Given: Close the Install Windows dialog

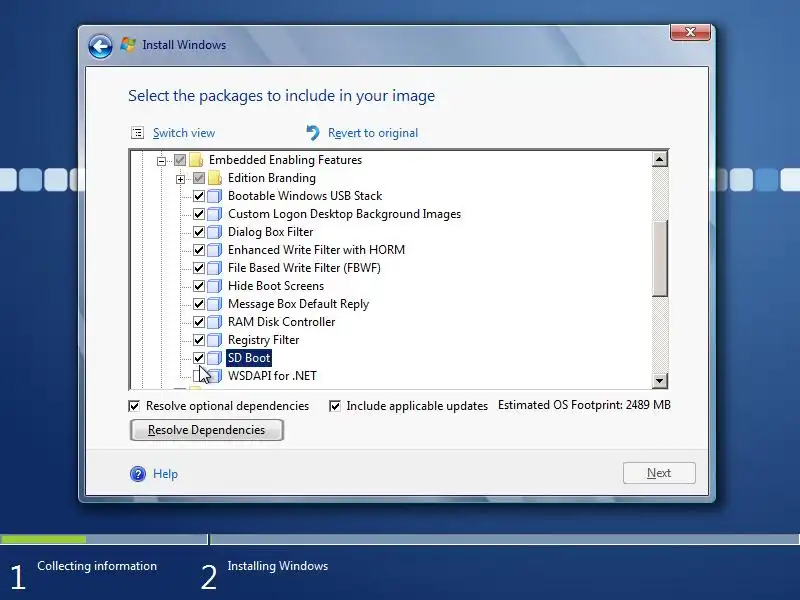Looking at the screenshot, I should (x=690, y=32).
